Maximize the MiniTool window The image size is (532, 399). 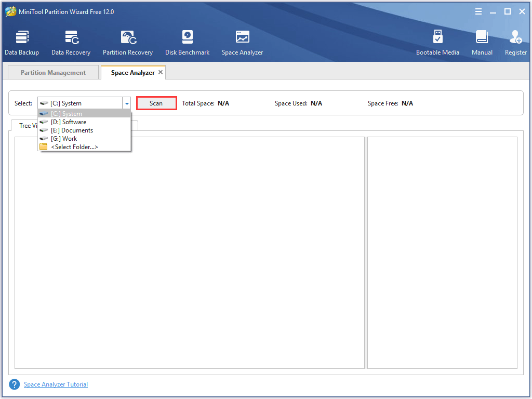508,11
